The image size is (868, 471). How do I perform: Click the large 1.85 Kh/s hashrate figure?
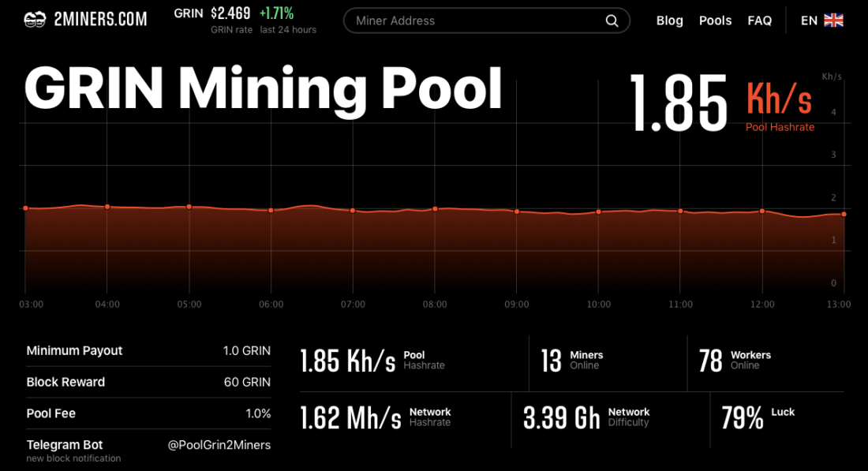(x=720, y=104)
